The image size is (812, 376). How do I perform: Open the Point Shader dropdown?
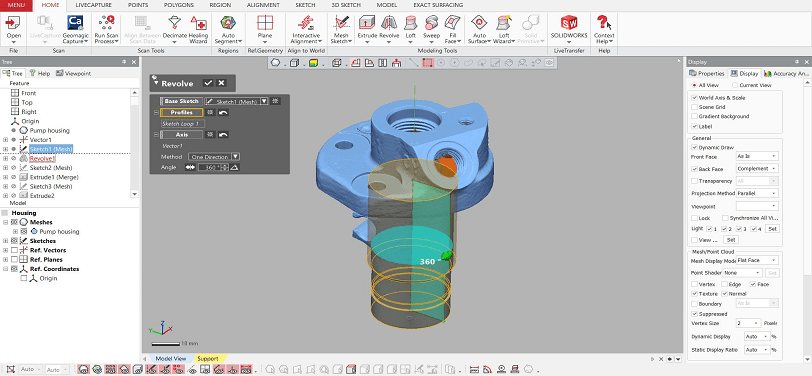pos(743,272)
